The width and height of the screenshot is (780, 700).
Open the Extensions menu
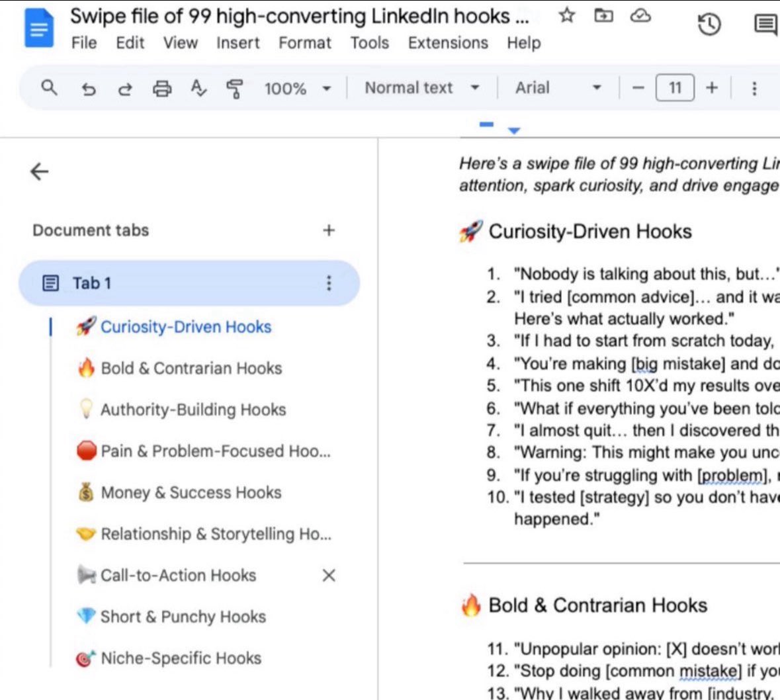[x=447, y=42]
